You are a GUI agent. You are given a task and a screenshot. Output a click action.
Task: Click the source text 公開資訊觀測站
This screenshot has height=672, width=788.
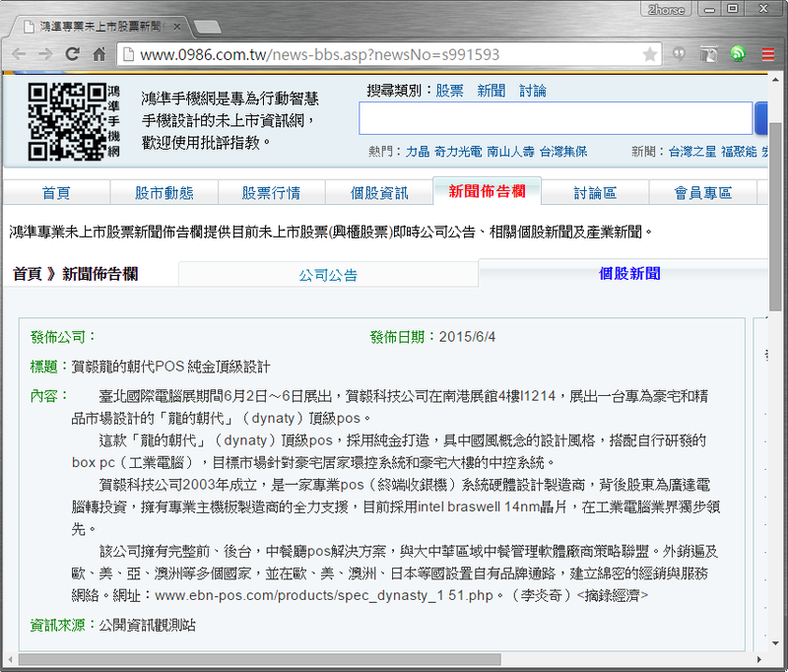(x=147, y=625)
